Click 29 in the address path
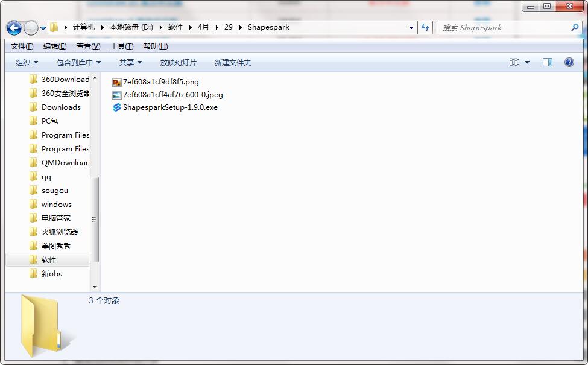The image size is (588, 365). [229, 27]
